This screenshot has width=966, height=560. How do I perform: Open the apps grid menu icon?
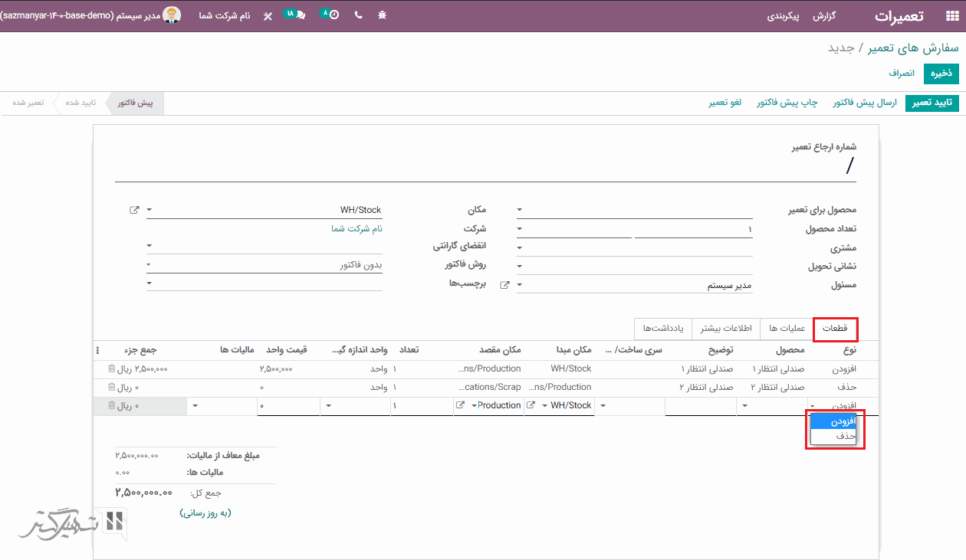(x=951, y=16)
